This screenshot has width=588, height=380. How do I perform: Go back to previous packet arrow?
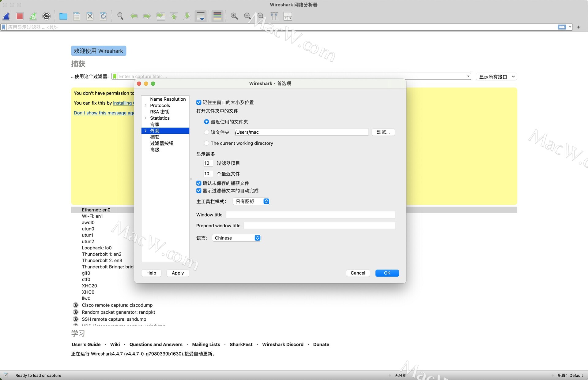coord(134,16)
